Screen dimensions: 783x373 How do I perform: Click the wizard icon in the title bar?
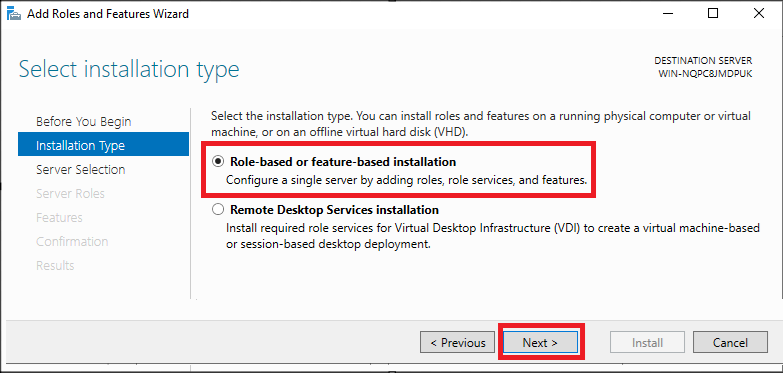tap(14, 13)
